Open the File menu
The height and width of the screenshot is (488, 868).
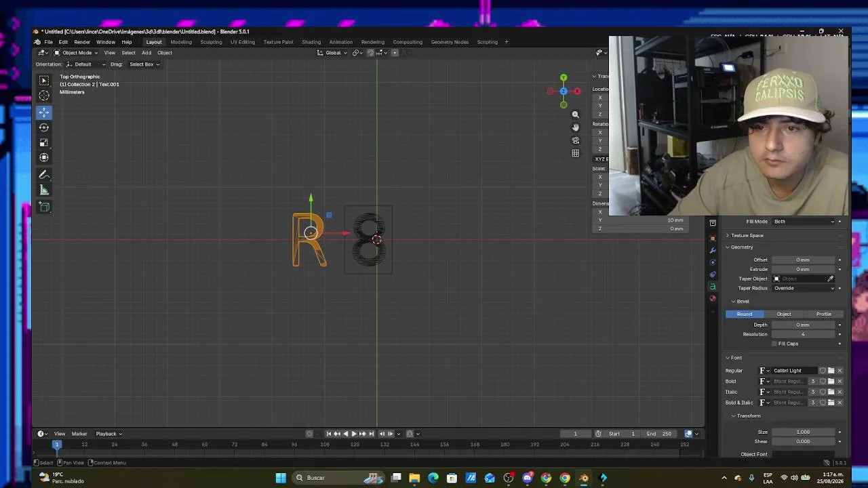pyautogui.click(x=49, y=42)
